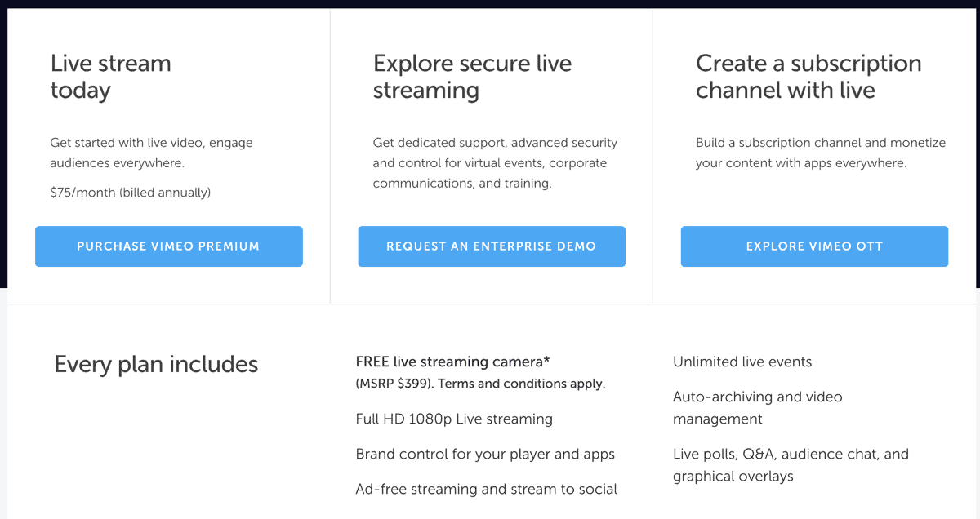Screen dimensions: 980x519
Task: Select the Get started with live video description
Action: pyautogui.click(x=151, y=153)
